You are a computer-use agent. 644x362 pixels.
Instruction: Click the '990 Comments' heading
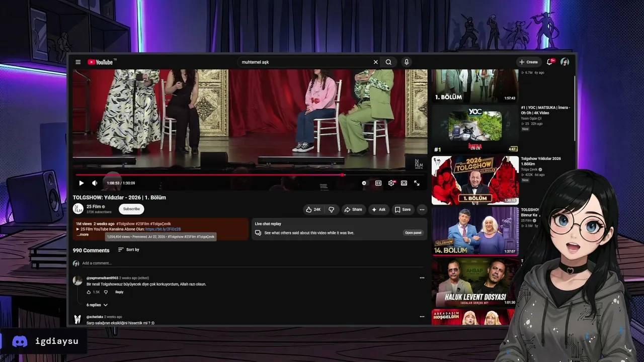coord(91,250)
